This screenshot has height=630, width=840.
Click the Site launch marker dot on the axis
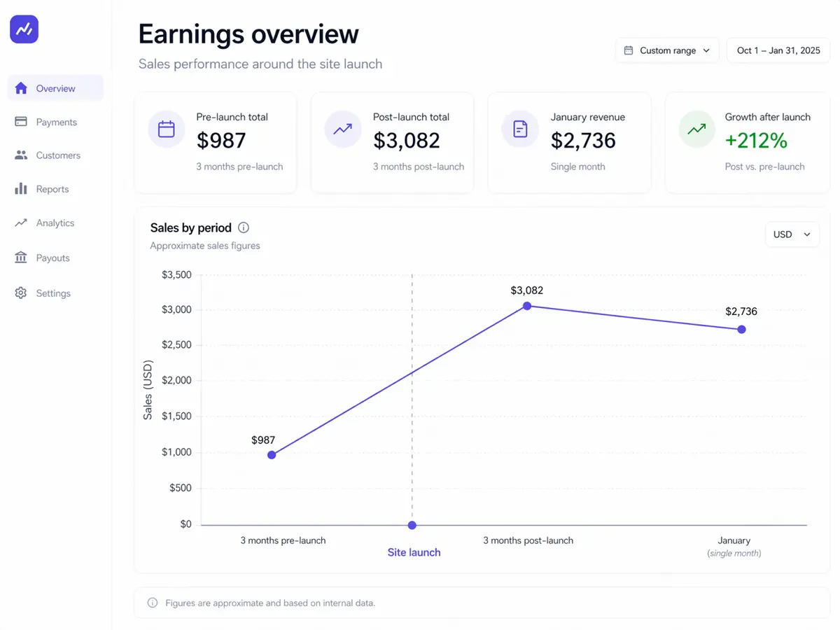click(412, 525)
